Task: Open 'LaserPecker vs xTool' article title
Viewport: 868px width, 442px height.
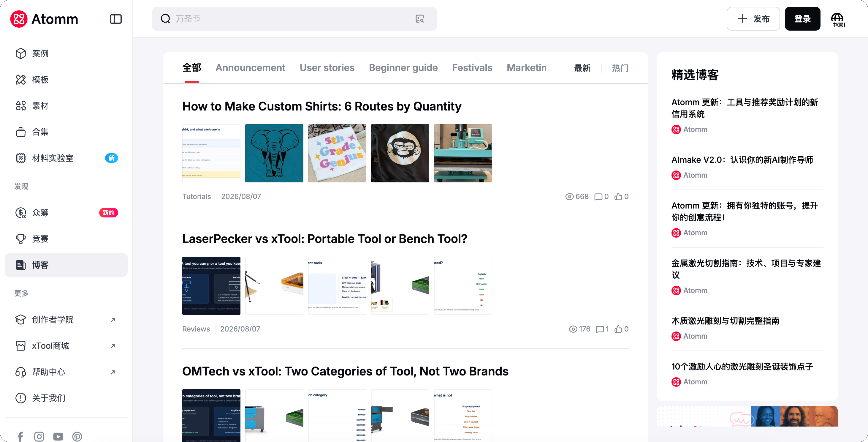Action: point(324,239)
